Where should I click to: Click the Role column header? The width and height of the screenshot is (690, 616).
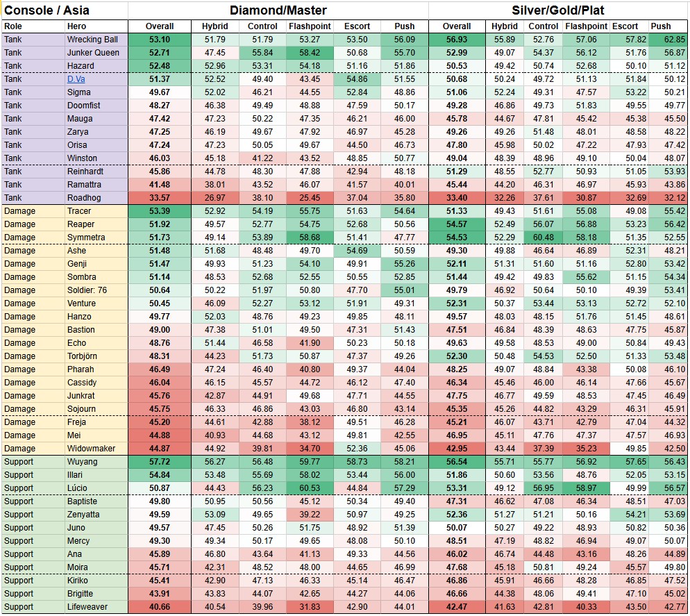click(x=14, y=26)
